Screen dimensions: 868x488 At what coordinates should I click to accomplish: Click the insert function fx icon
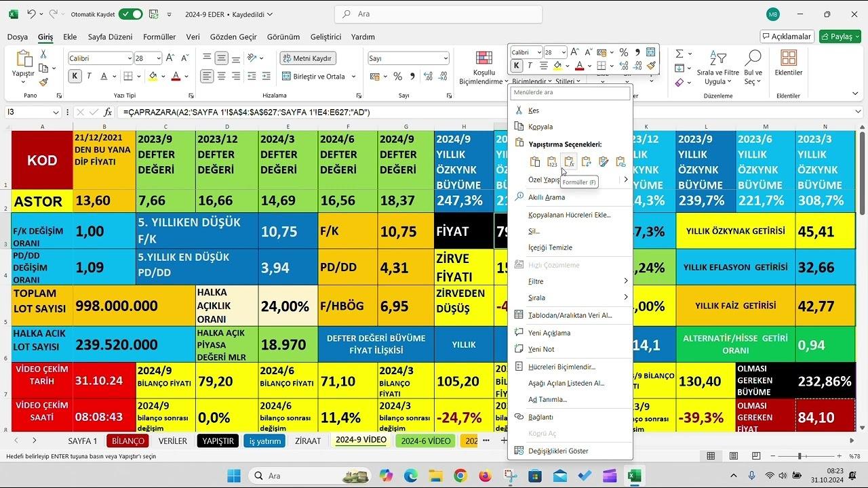(107, 112)
